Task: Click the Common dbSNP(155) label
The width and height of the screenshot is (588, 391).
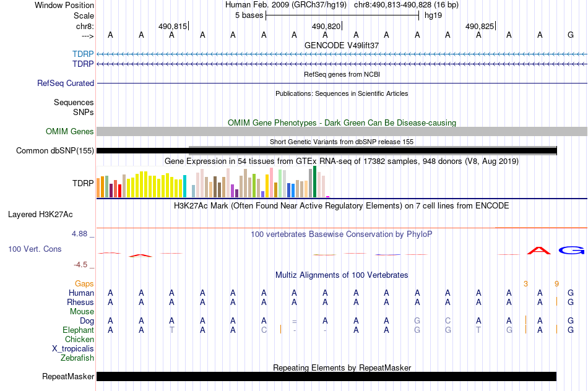Action: tap(55, 151)
